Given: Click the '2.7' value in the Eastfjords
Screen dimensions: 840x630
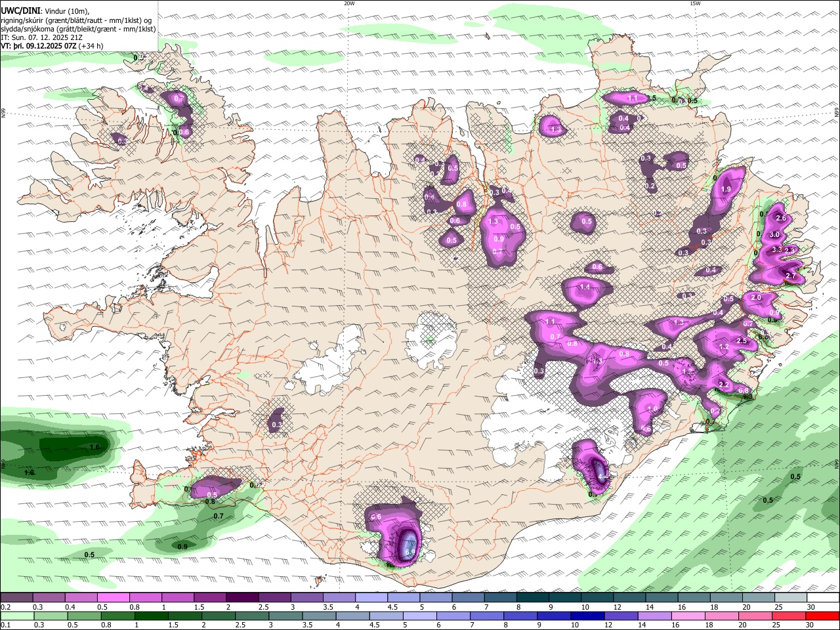Looking at the screenshot, I should [790, 276].
